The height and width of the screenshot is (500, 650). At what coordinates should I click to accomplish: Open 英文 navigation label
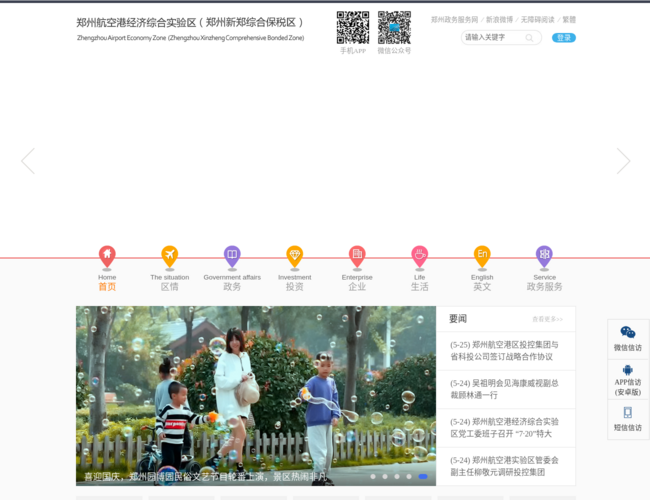[x=482, y=286]
